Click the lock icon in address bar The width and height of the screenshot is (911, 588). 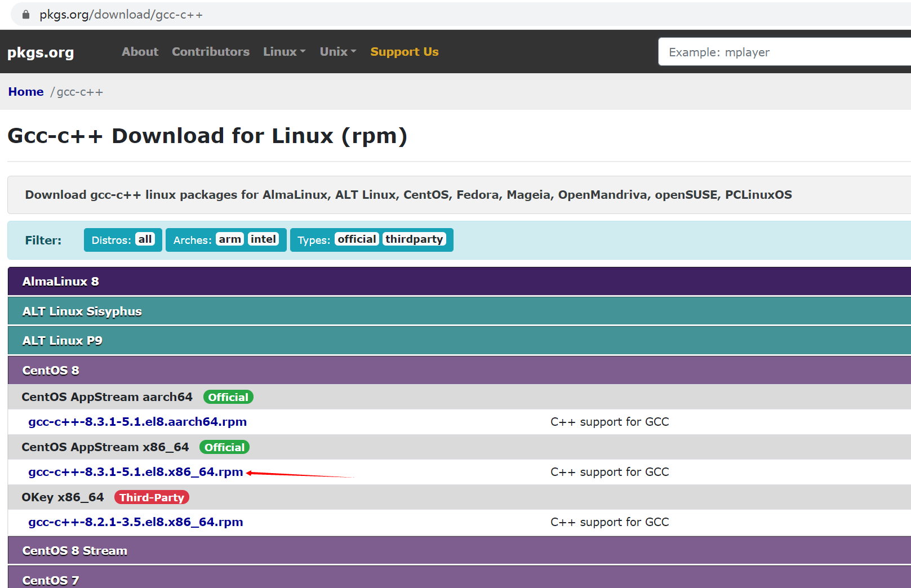tap(26, 15)
